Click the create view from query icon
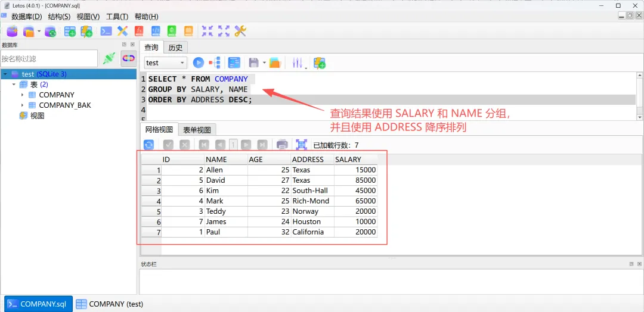644x312 pixels. [x=320, y=63]
